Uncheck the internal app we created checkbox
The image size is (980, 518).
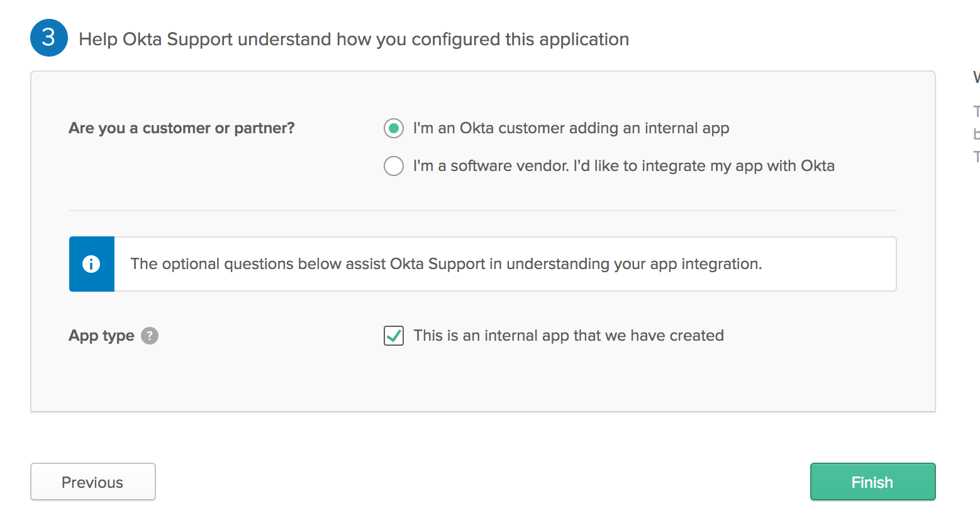(394, 336)
